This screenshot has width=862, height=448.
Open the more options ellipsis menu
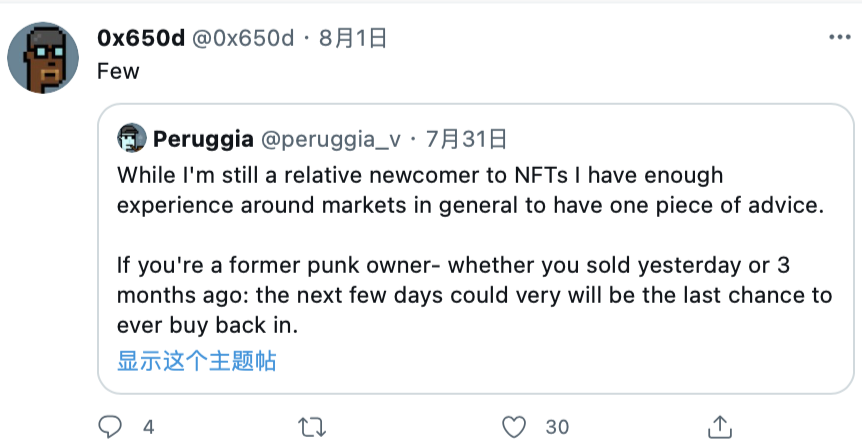point(838,39)
